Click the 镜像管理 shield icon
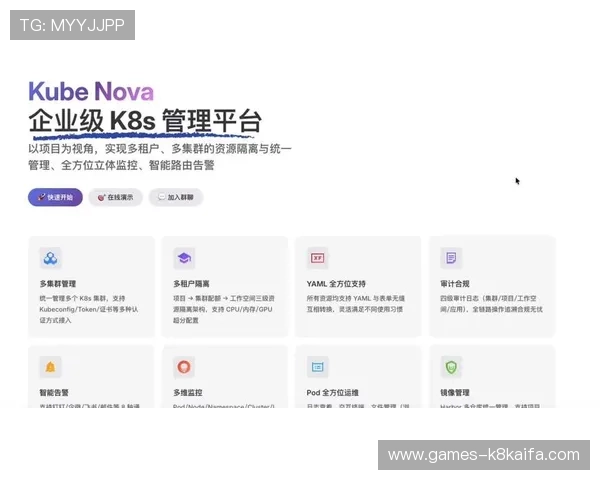This screenshot has width=600, height=480. click(451, 367)
